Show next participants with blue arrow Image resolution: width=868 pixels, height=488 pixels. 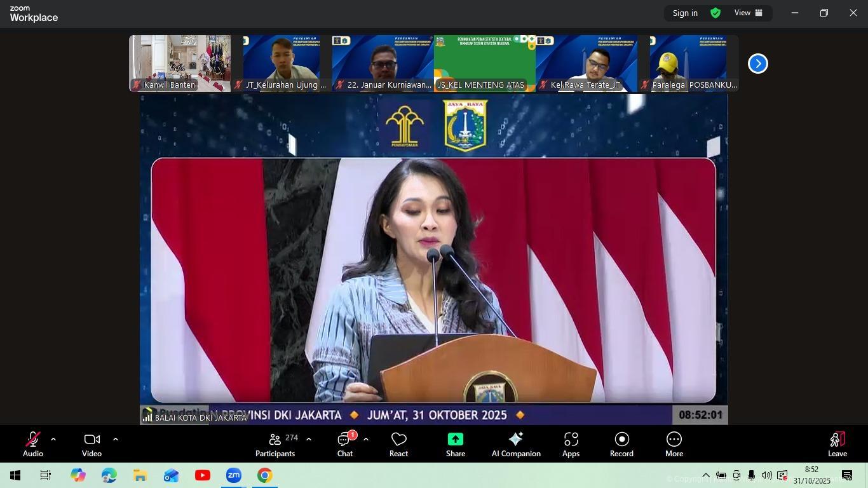pos(757,64)
